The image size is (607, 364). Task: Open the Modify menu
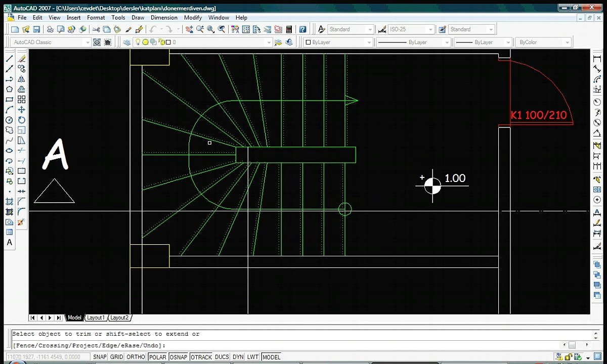tap(193, 17)
